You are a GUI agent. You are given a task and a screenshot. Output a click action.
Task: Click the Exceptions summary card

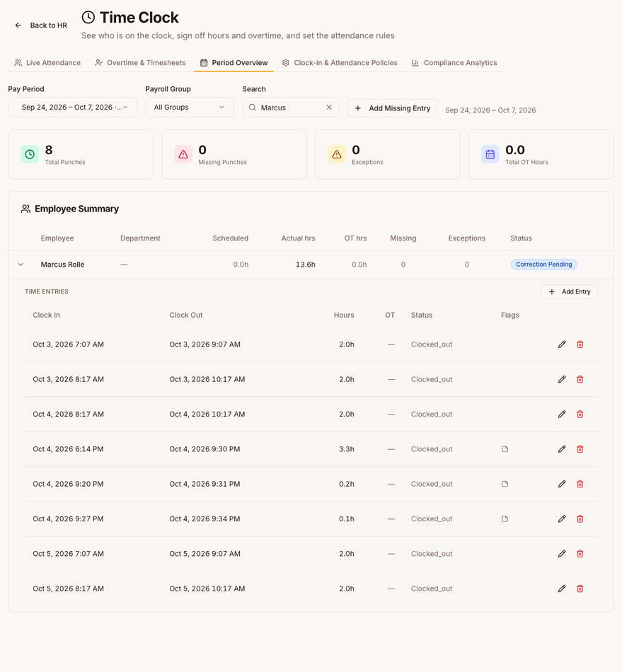coord(388,154)
